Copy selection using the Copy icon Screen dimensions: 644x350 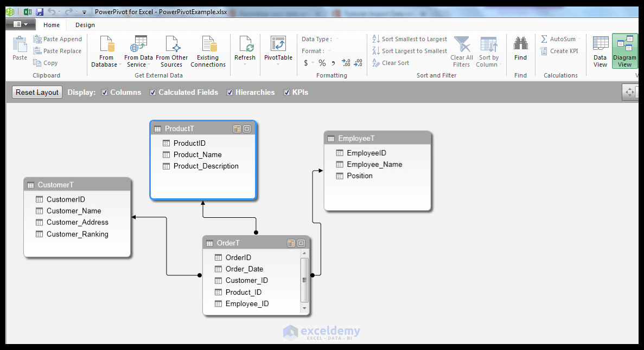[x=46, y=63]
